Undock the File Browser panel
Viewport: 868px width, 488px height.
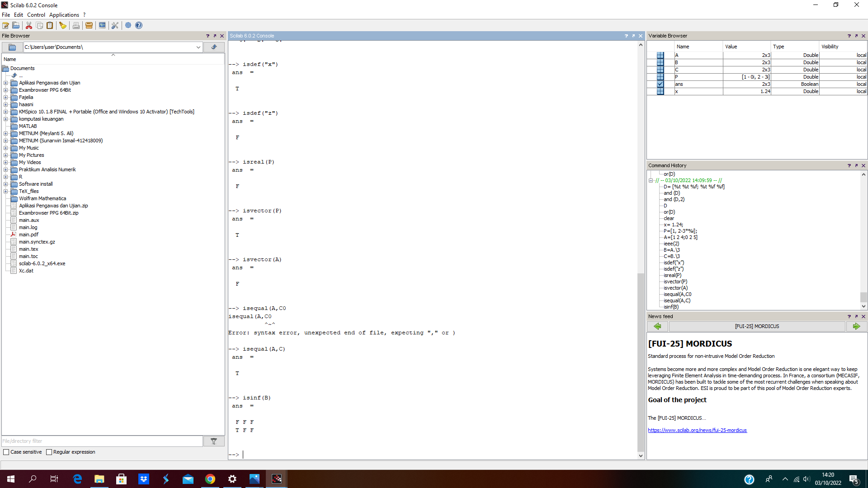tap(215, 36)
